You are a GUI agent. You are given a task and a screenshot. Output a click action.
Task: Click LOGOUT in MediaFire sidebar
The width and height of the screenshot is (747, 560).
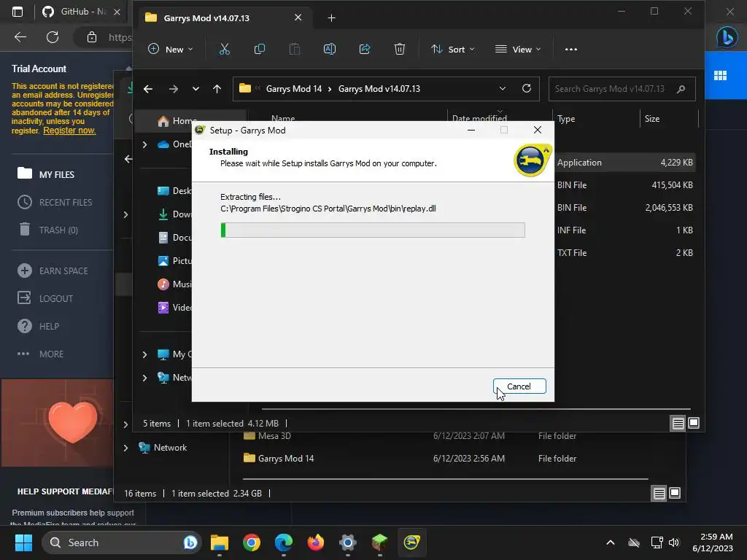point(46,298)
